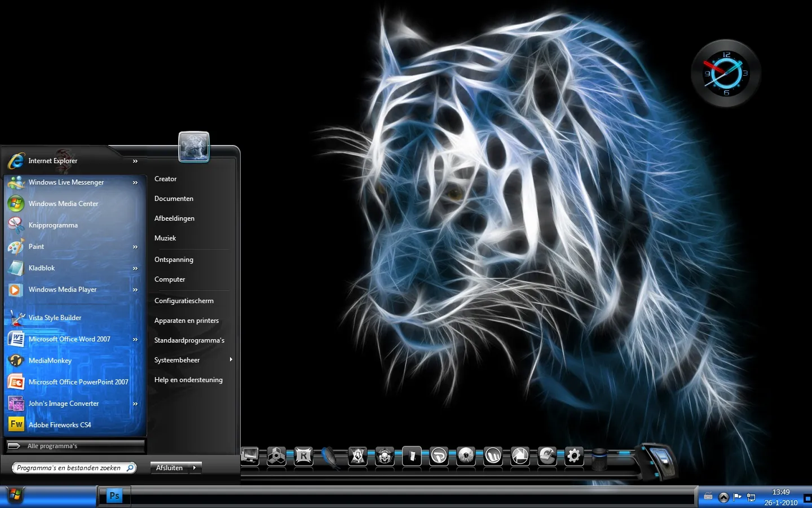Open Microsoft Office PowerPoint 2007

(x=73, y=382)
